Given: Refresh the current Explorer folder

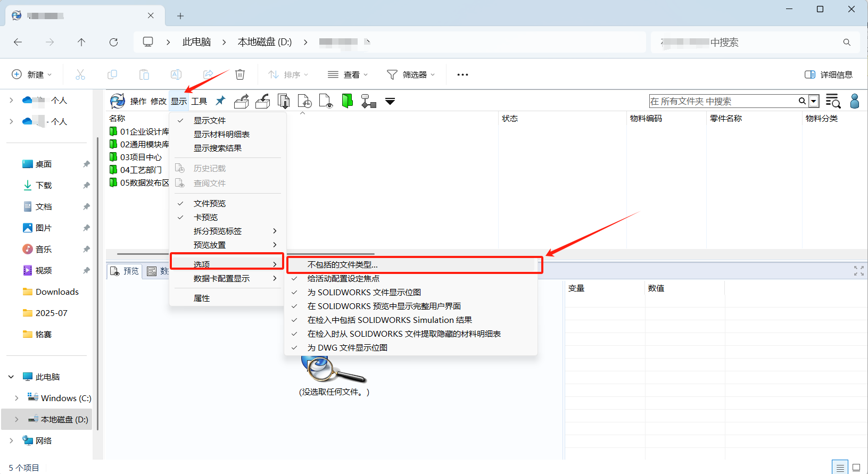Looking at the screenshot, I should click(x=113, y=42).
